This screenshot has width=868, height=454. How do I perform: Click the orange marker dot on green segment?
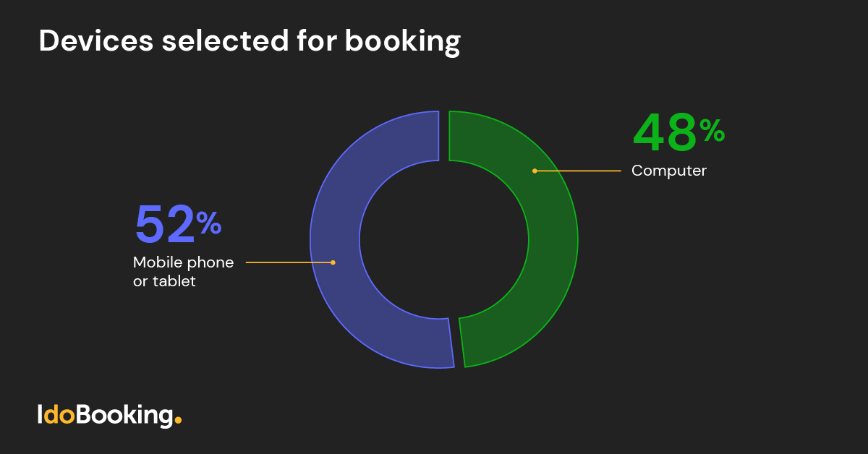point(535,171)
